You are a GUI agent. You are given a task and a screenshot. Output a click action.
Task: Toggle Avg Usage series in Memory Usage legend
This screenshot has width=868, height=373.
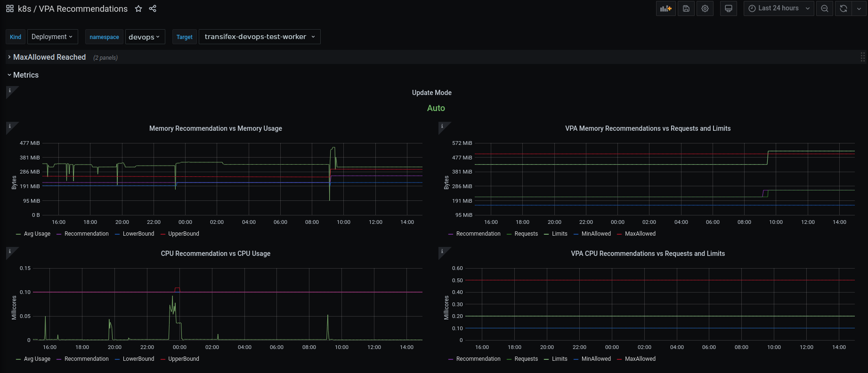[x=37, y=234]
